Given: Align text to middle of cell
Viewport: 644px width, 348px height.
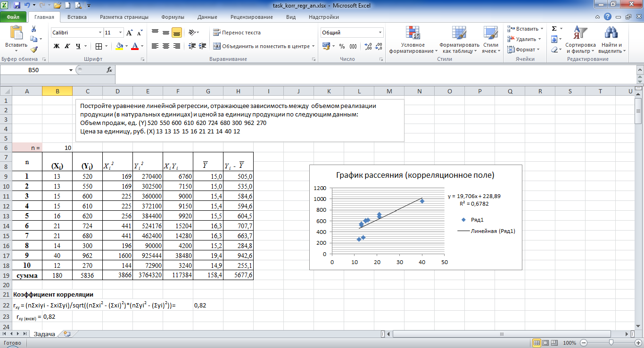Looking at the screenshot, I should [x=166, y=33].
